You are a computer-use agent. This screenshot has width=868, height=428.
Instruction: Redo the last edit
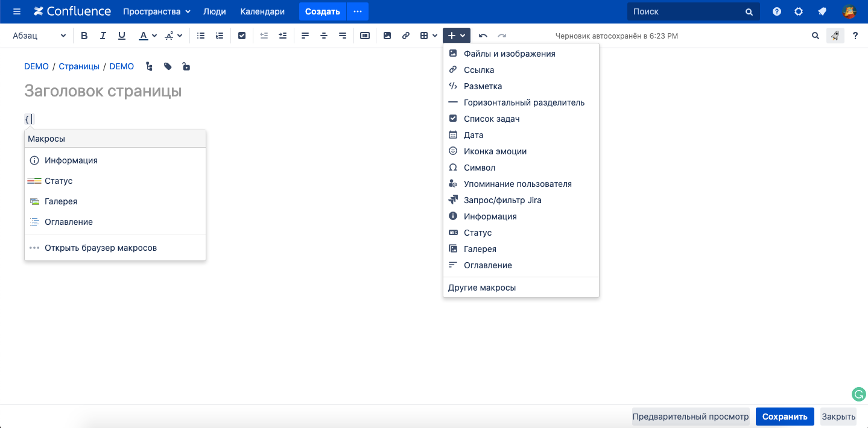[x=502, y=36]
